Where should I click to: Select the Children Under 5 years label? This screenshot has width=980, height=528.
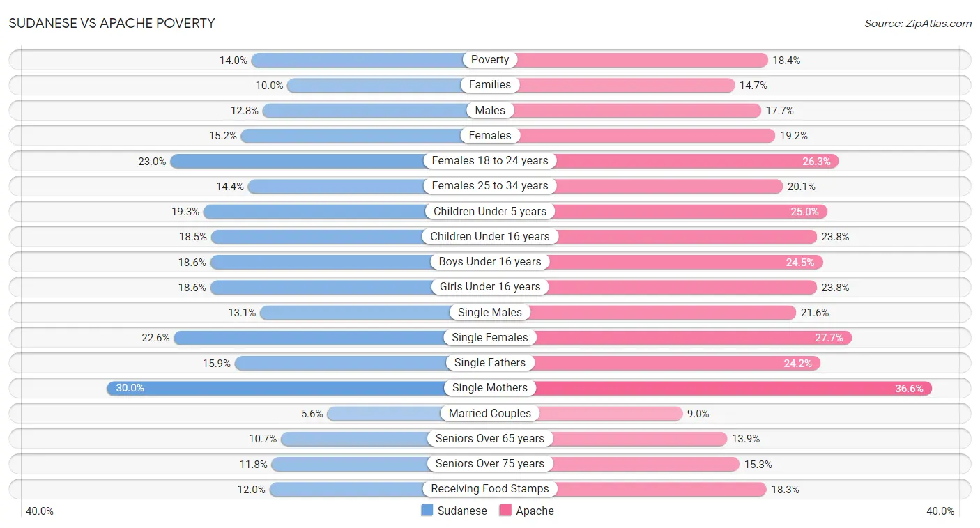point(490,211)
